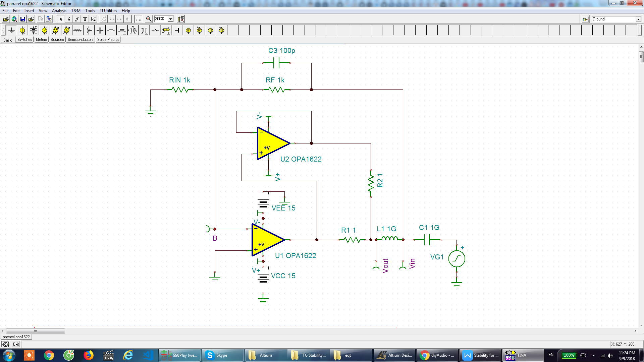The height and width of the screenshot is (362, 644).
Task: Select the 'L1 1G' inductor label
Action: coord(386,229)
